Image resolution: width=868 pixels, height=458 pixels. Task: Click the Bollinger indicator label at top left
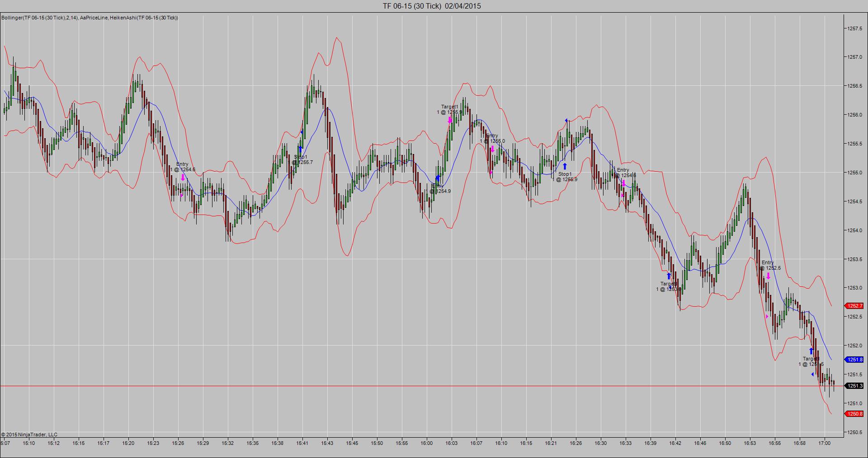(x=90, y=18)
